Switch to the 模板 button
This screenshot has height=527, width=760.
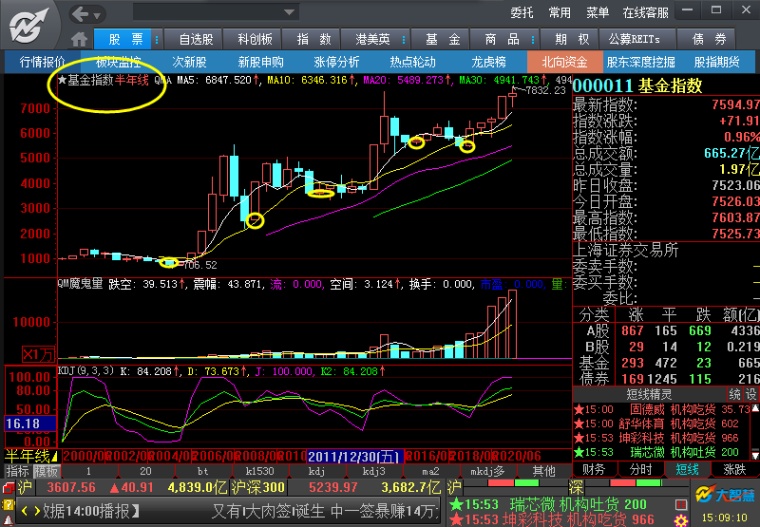click(46, 471)
